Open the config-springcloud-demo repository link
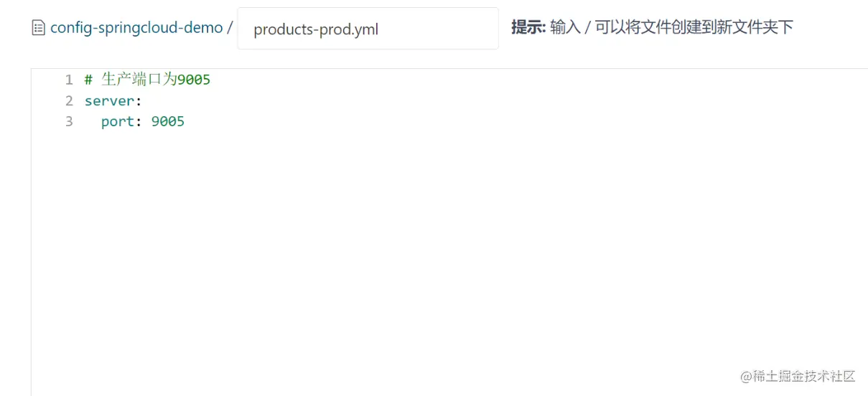This screenshot has height=396, width=868. pyautogui.click(x=136, y=28)
